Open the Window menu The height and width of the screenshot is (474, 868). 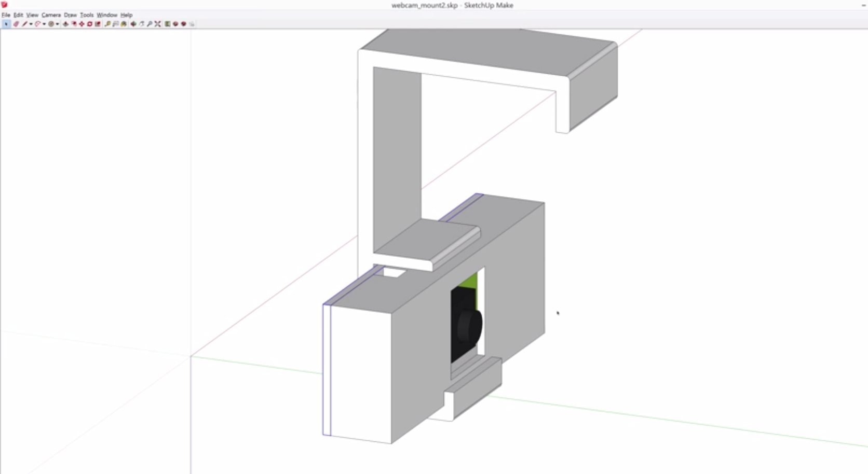click(x=107, y=15)
